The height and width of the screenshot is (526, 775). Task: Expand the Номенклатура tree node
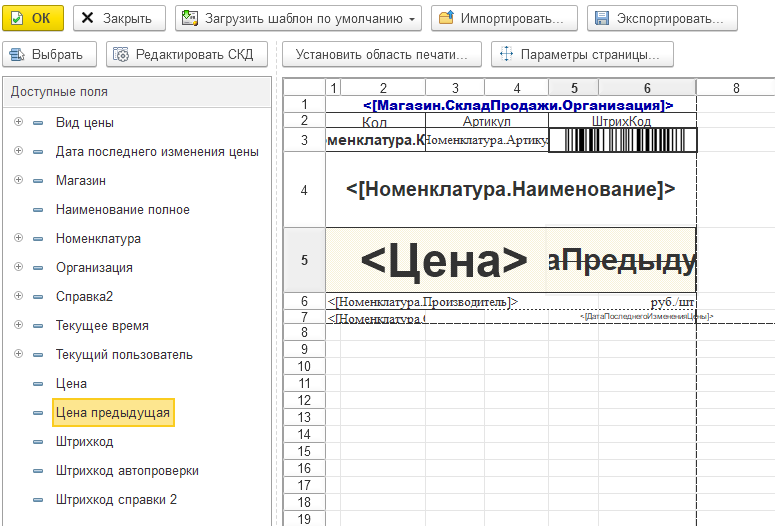tap(18, 239)
